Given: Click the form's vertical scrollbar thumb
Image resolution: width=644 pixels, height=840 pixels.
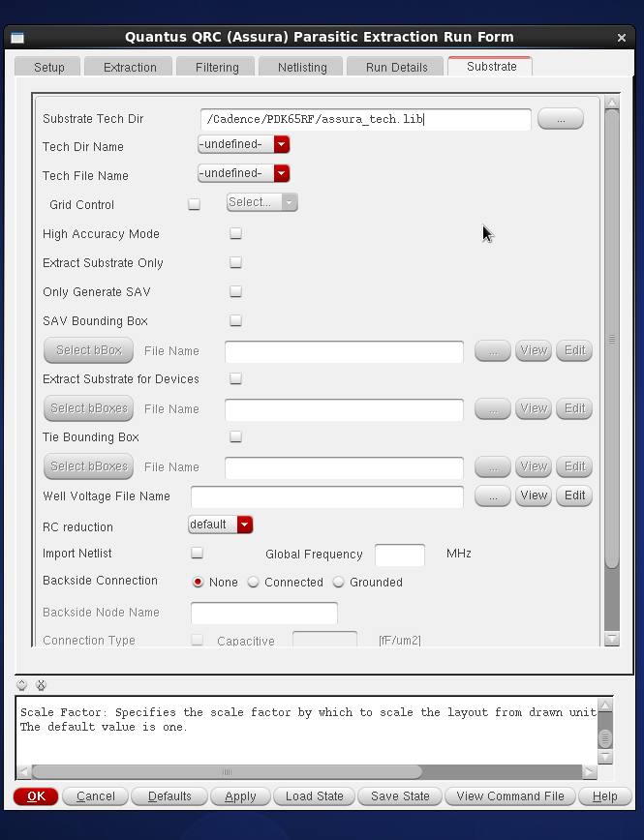Looking at the screenshot, I should click(612, 339).
